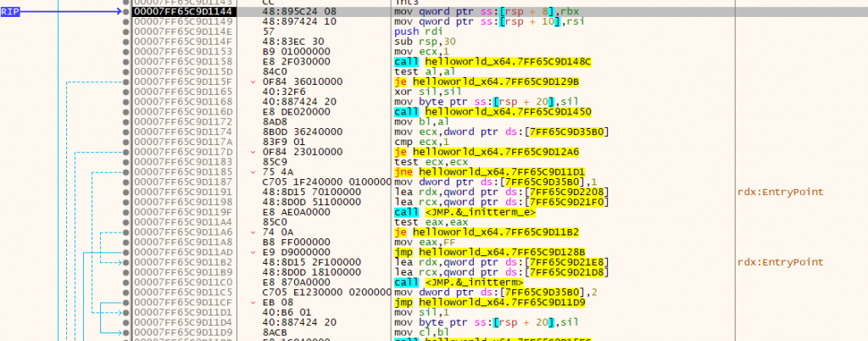Toggle breakpoint dot at address 00007FF65C9D11C0
The height and width of the screenshot is (341, 868).
coord(126,282)
